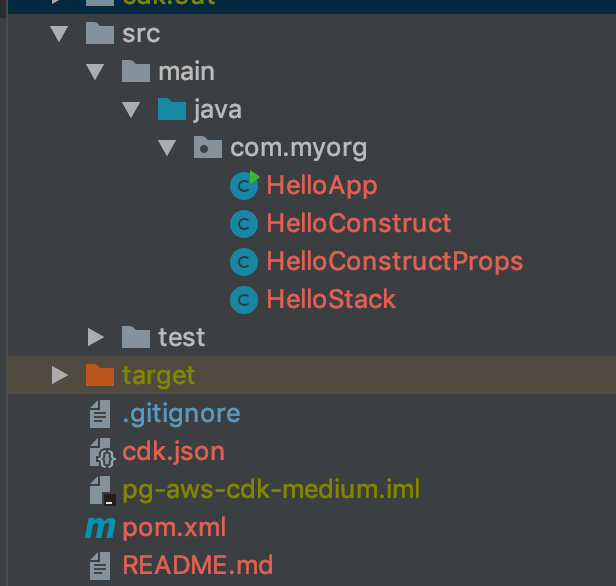This screenshot has width=616, height=586.
Task: Click the Maven pom.xml icon
Action: 100,528
